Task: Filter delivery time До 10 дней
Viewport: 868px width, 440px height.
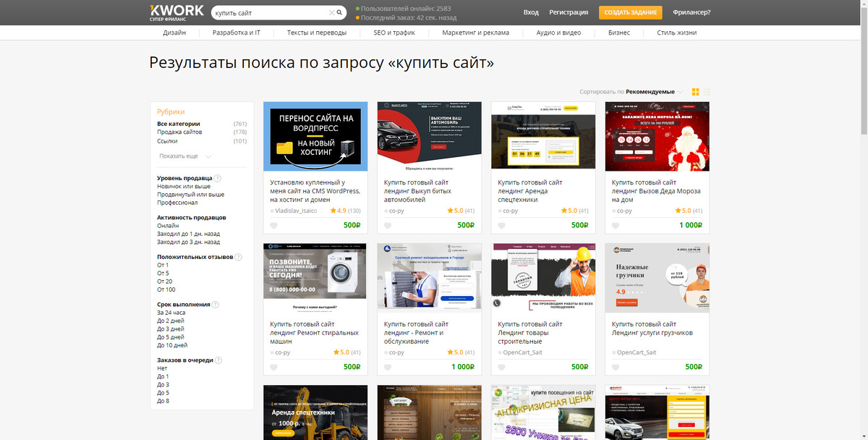Action: (x=172, y=345)
